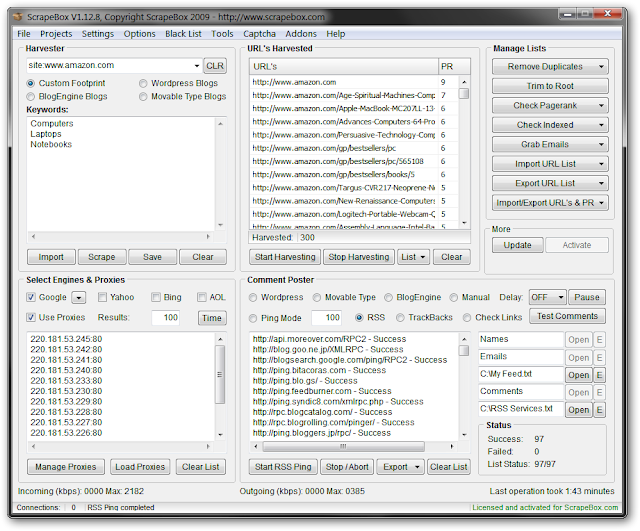This screenshot has height=531, width=640.
Task: Open the Projects menu
Action: pyautogui.click(x=56, y=34)
